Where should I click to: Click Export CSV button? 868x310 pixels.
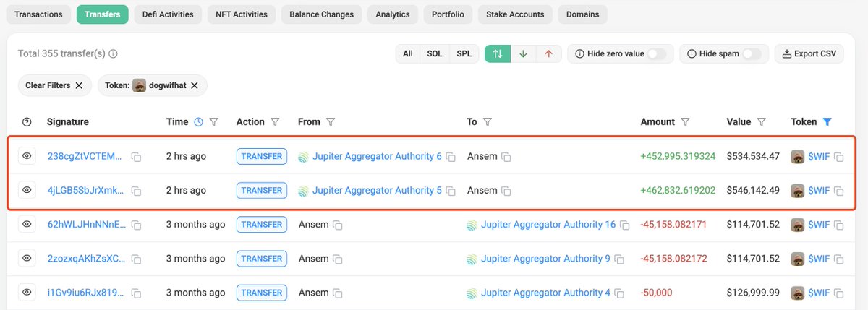point(809,53)
